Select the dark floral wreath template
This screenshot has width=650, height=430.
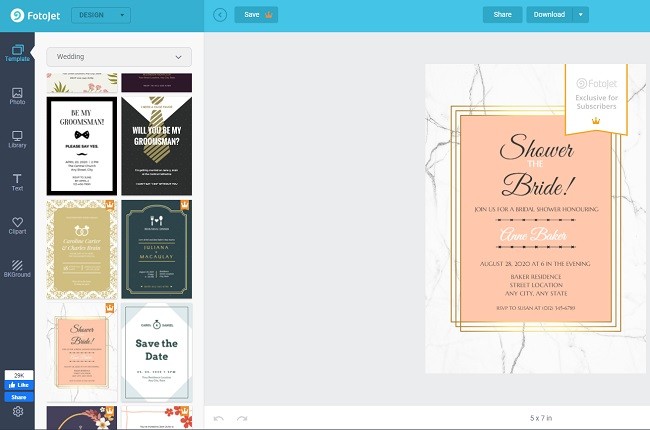click(x=82, y=418)
